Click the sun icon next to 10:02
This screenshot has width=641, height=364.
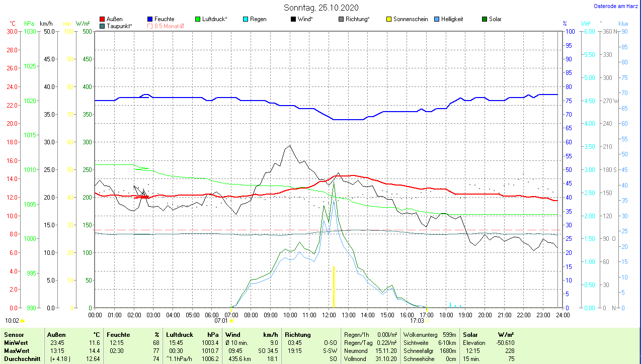point(23,320)
